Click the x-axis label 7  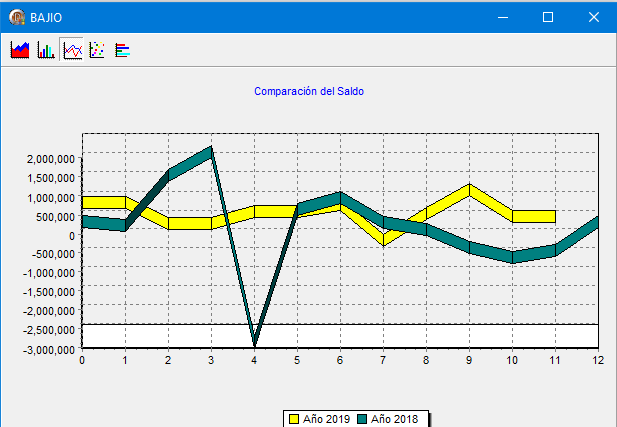pyautogui.click(x=383, y=360)
